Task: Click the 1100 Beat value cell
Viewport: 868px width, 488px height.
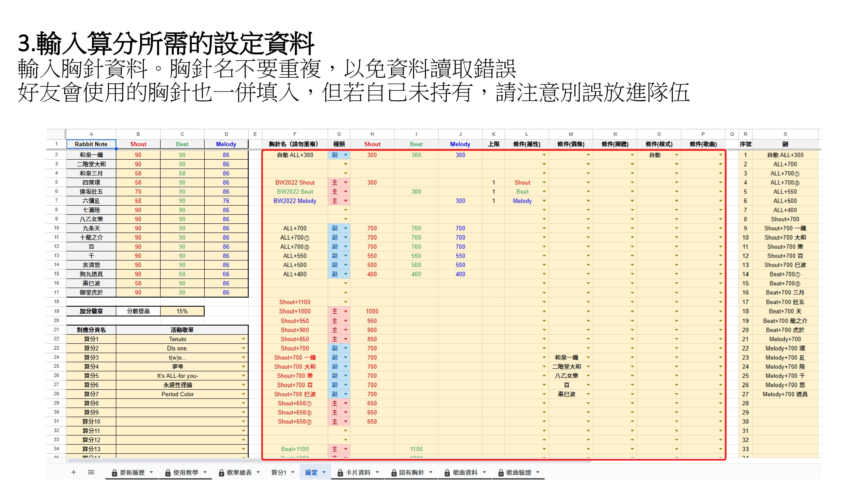Action: click(x=416, y=449)
